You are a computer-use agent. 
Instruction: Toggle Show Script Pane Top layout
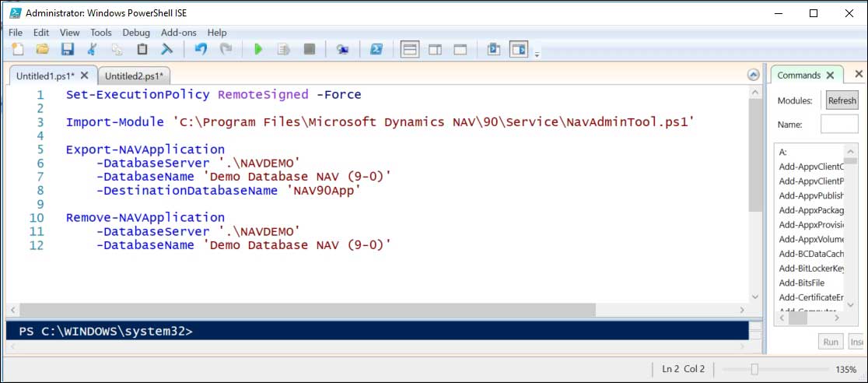pos(410,50)
